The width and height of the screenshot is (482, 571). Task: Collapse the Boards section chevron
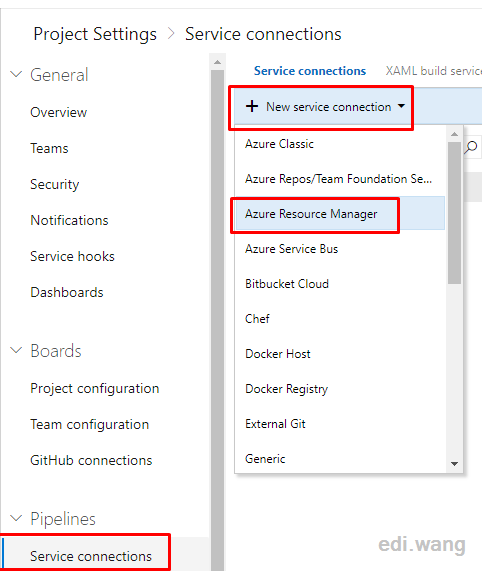pos(16,351)
